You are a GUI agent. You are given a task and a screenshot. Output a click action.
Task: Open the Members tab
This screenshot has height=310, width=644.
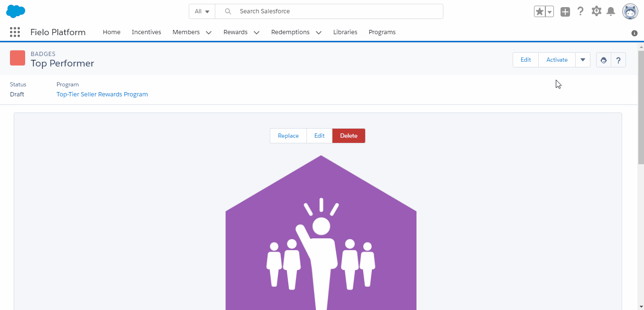pyautogui.click(x=186, y=32)
